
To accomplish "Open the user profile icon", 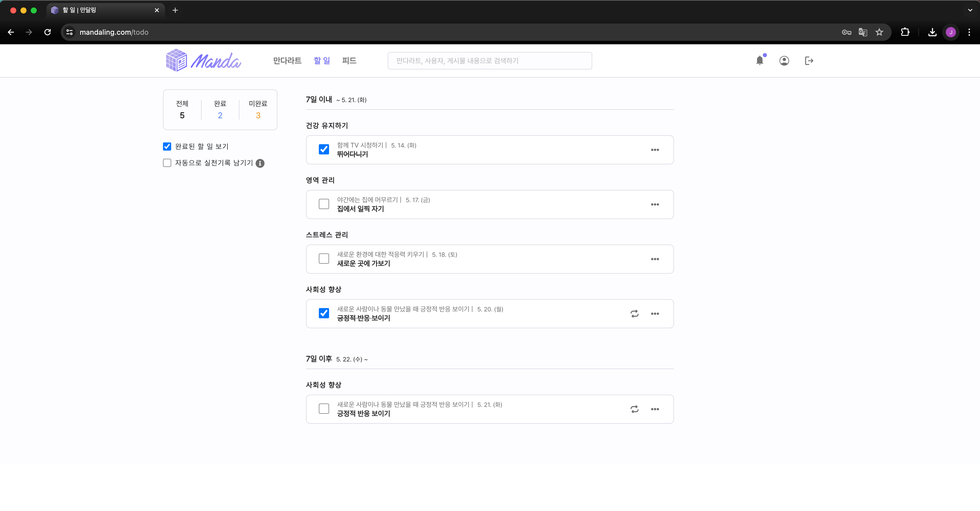I will pyautogui.click(x=784, y=61).
